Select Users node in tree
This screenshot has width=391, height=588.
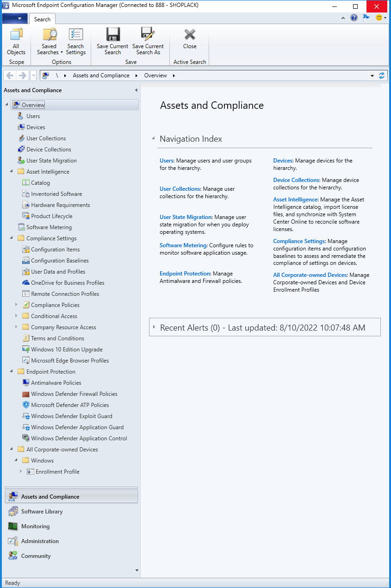pyautogui.click(x=33, y=116)
